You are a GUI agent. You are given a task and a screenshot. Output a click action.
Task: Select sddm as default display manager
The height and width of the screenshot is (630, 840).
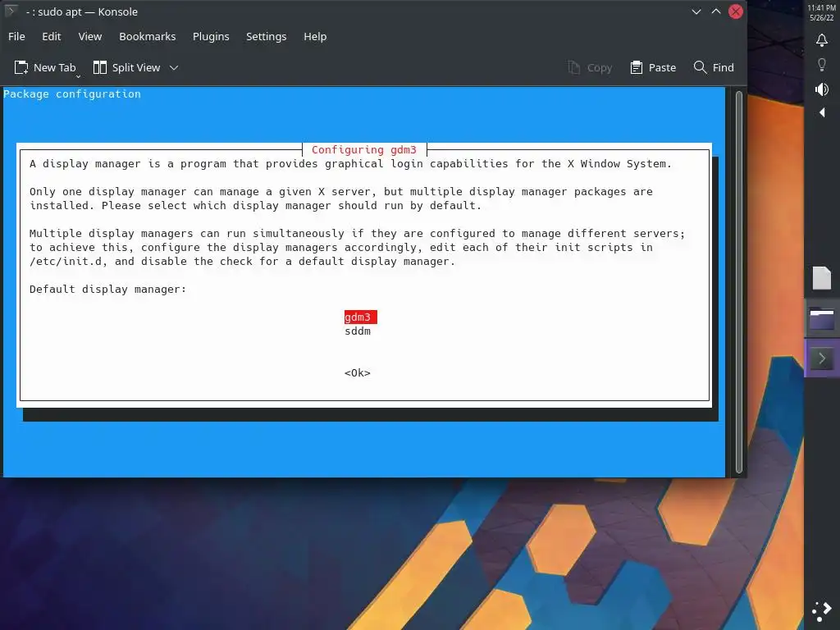click(x=358, y=331)
